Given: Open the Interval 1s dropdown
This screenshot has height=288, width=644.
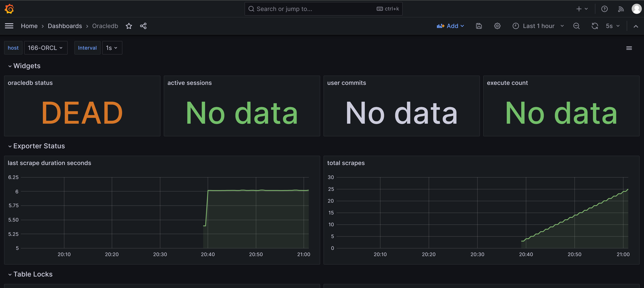Looking at the screenshot, I should pyautogui.click(x=112, y=48).
